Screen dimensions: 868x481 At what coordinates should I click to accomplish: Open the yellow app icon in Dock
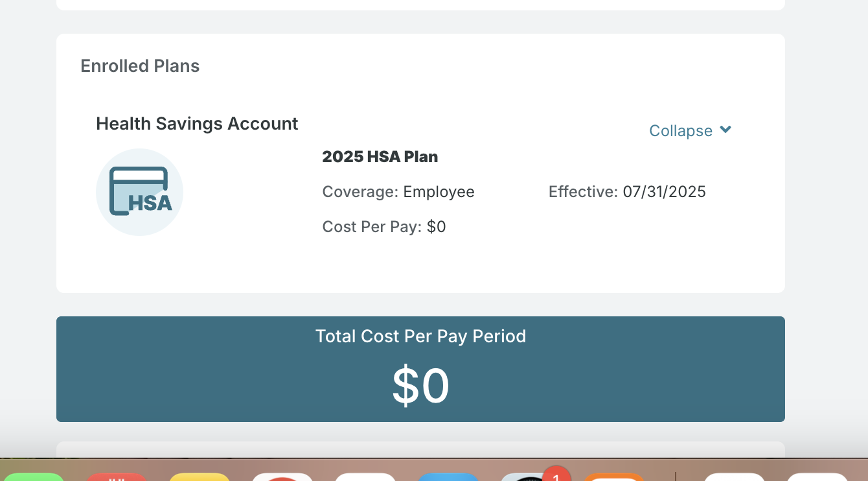[x=200, y=477]
